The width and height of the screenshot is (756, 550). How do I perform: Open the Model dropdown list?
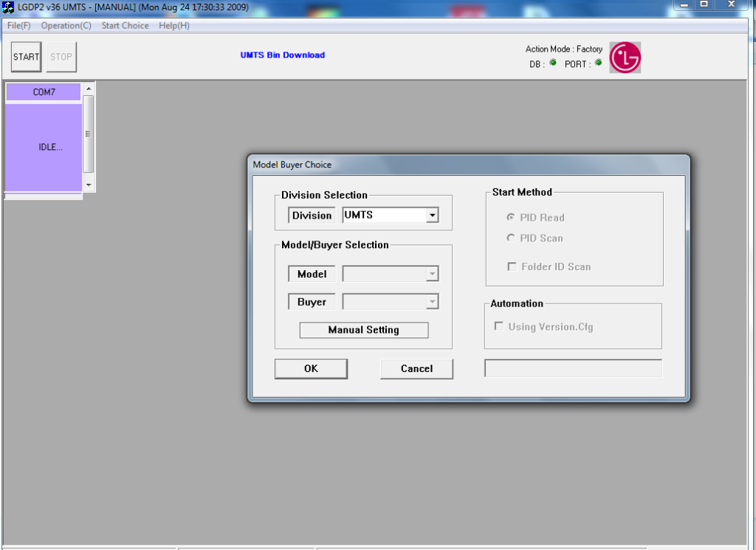433,274
